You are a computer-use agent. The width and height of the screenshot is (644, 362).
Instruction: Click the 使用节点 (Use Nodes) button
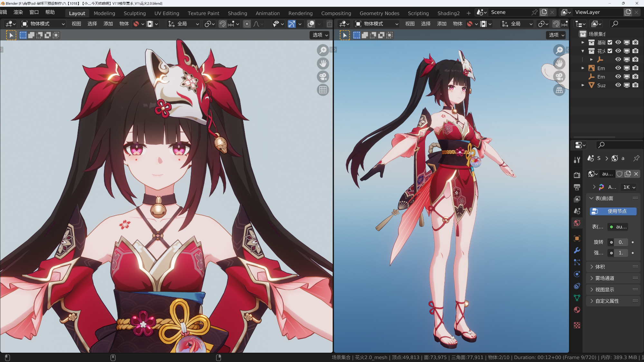[613, 211]
